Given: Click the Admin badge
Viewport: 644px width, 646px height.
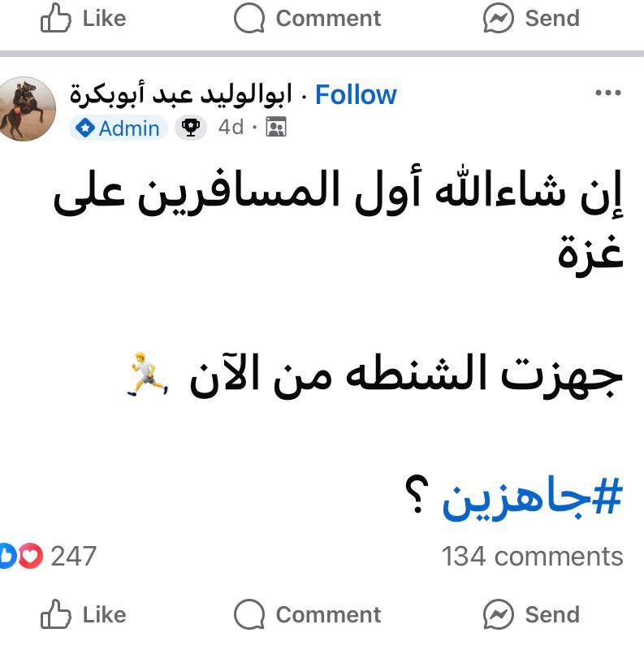Looking at the screenshot, I should click(119, 128).
